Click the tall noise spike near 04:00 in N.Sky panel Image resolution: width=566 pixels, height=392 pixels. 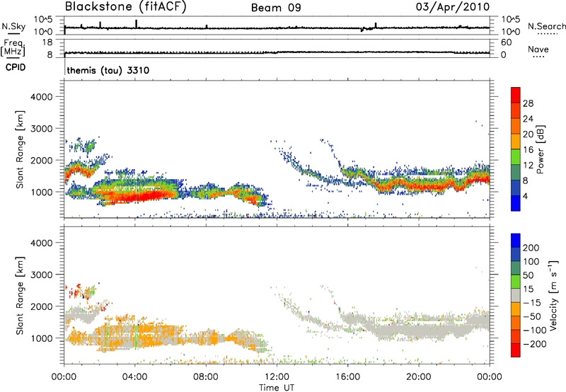137,23
